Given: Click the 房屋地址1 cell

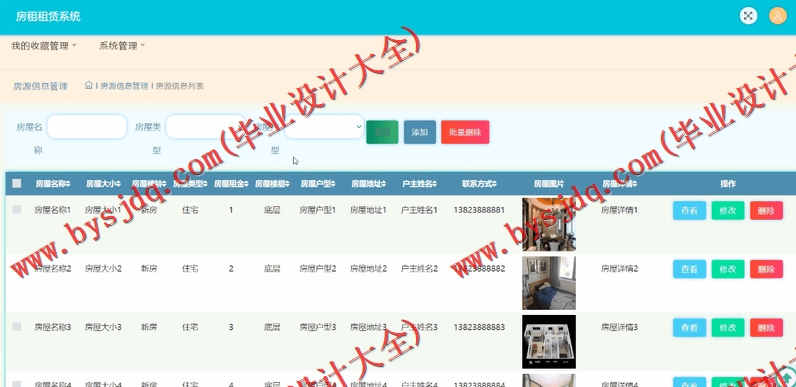Looking at the screenshot, I should point(368,210).
